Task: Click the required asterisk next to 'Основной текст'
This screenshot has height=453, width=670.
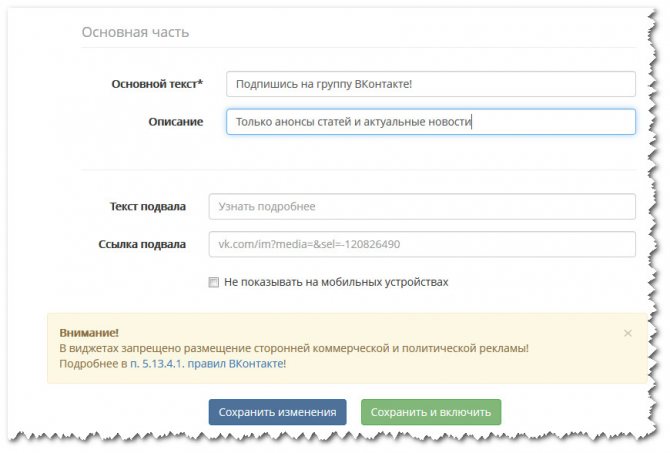Action: click(x=200, y=83)
